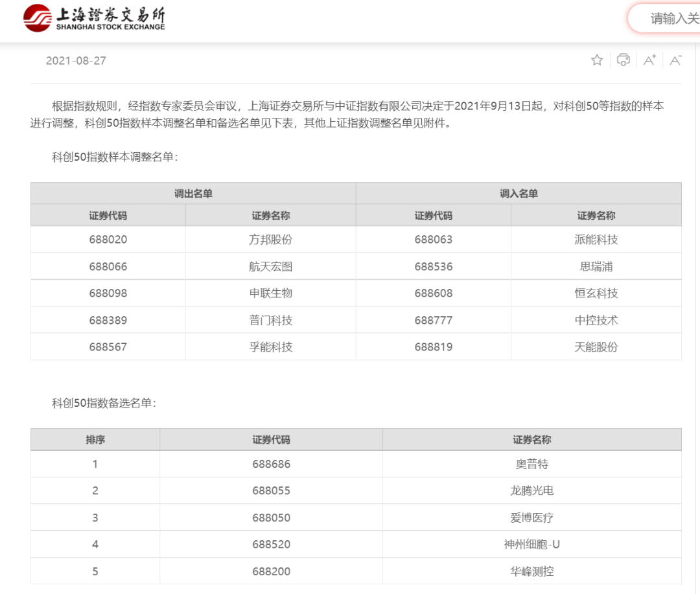Screen dimensions: 700x594
Task: Select code 688567 cell
Action: pyautogui.click(x=108, y=347)
